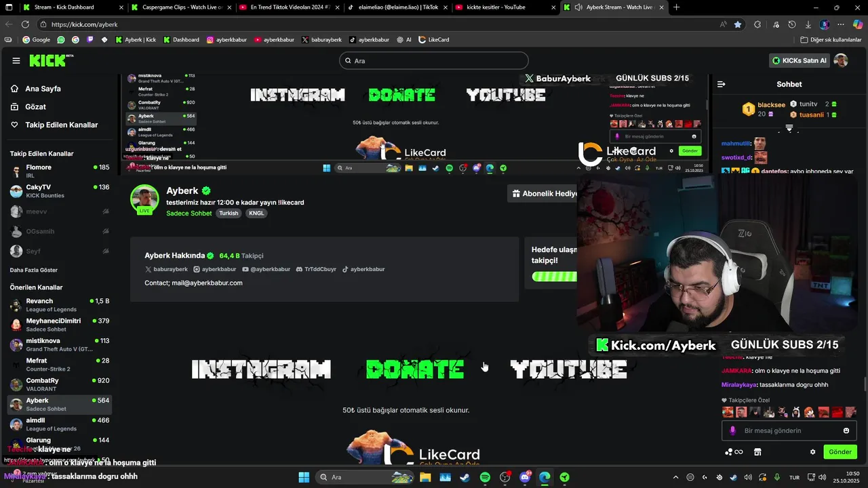Screen dimensions: 868x488
Task: Select the Turkish language tag
Action: tap(229, 213)
